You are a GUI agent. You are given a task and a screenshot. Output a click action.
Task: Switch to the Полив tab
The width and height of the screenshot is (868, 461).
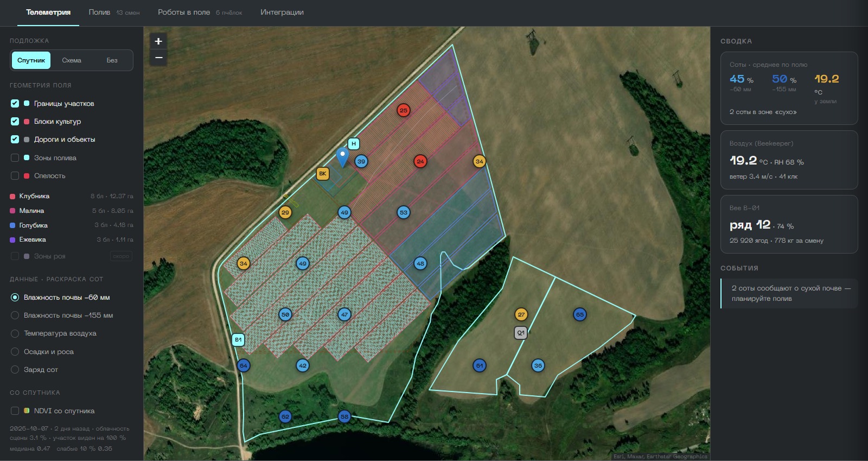click(x=114, y=12)
